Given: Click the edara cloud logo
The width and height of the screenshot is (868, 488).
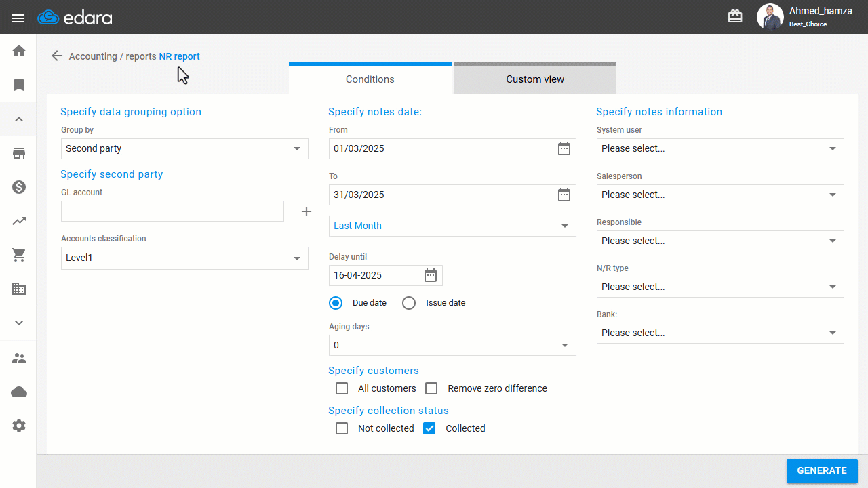Looking at the screenshot, I should [x=75, y=18].
